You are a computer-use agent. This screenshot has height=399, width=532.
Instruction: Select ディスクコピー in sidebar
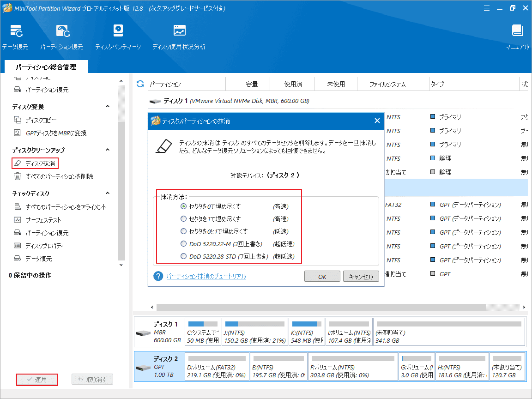tap(35, 120)
